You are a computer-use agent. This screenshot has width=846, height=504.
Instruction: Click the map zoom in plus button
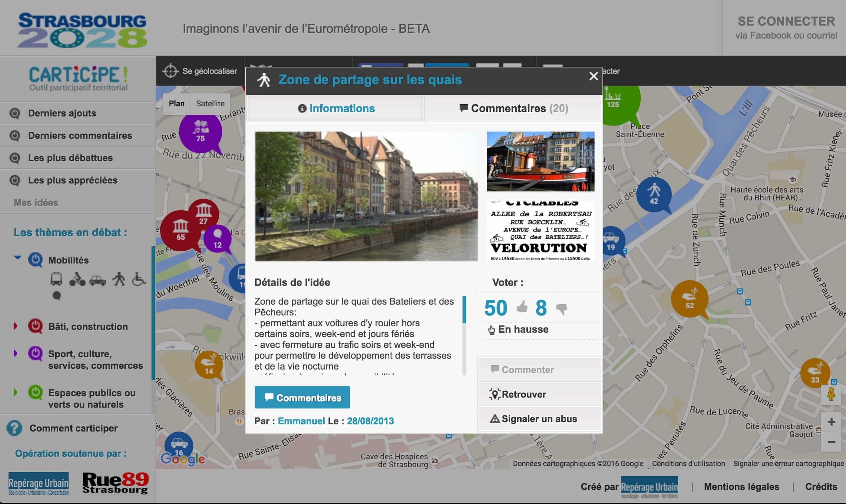coord(831,422)
